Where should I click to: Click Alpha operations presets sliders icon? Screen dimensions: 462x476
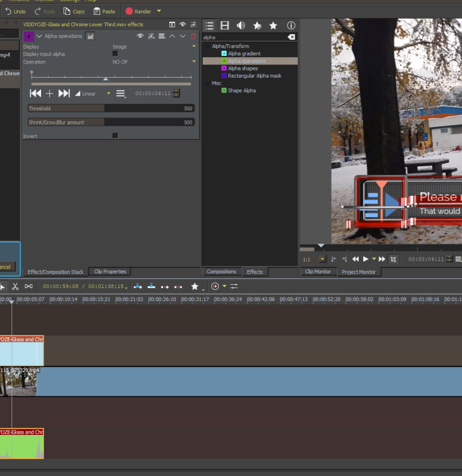pyautogui.click(x=151, y=37)
